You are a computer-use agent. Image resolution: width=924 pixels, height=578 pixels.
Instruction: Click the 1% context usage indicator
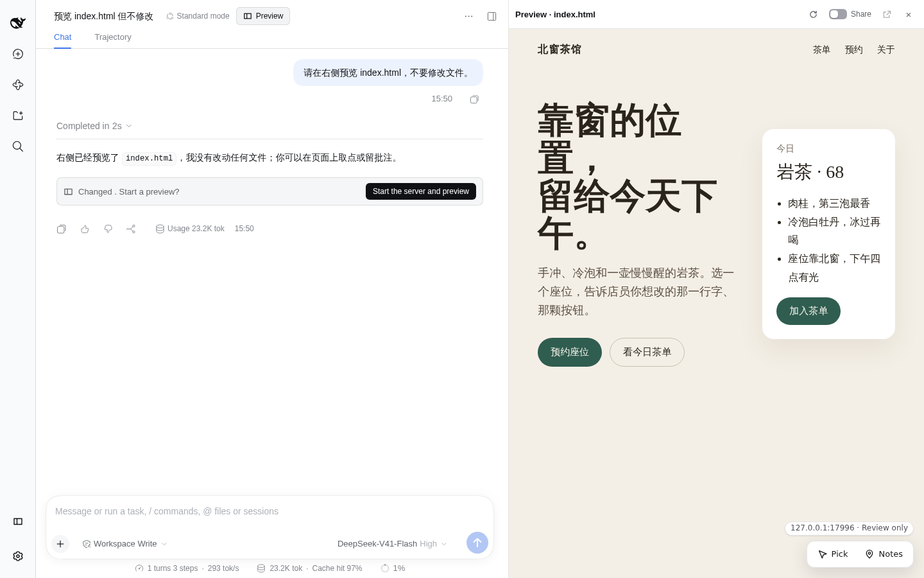coord(393,568)
